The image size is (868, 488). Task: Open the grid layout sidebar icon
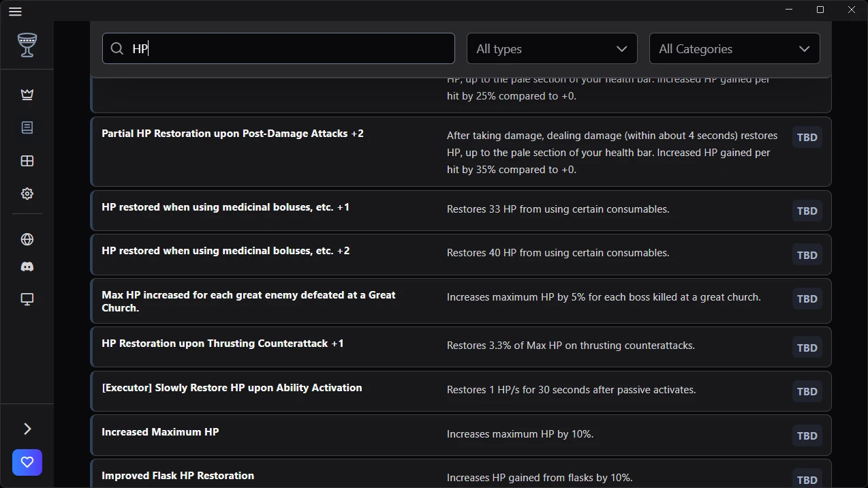pyautogui.click(x=27, y=161)
